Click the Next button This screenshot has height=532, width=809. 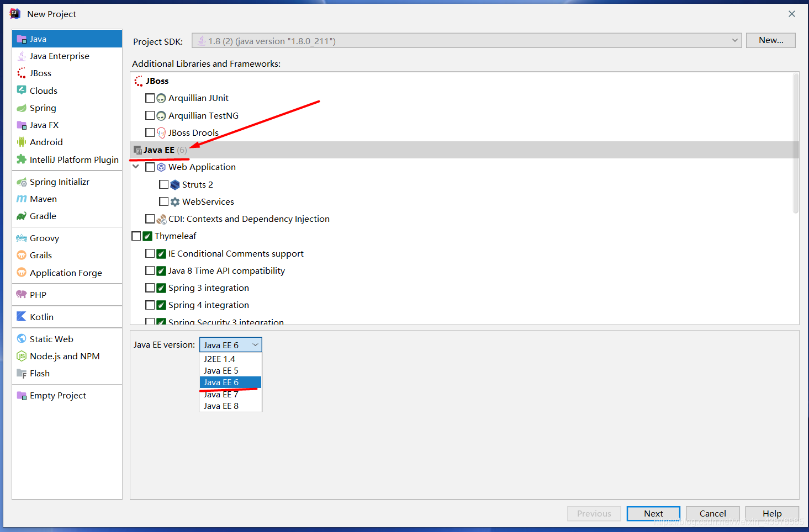653,513
